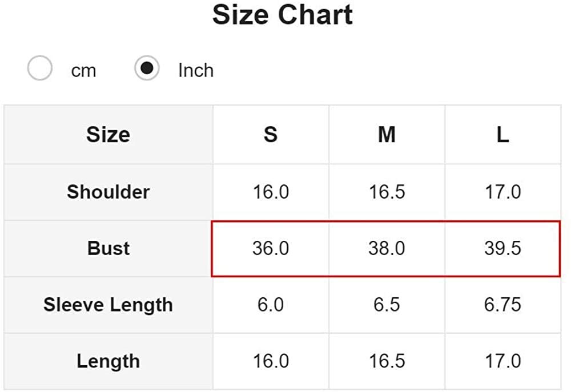Screen dimensions: 571x392
Task: Click the Bust 39.5 cell
Action: point(502,248)
